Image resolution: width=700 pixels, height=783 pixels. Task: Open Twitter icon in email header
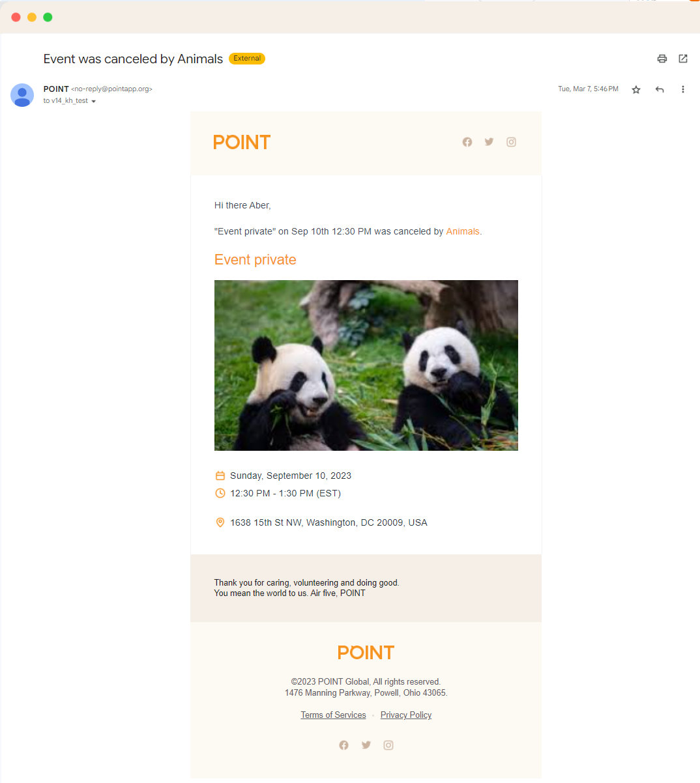(x=489, y=142)
